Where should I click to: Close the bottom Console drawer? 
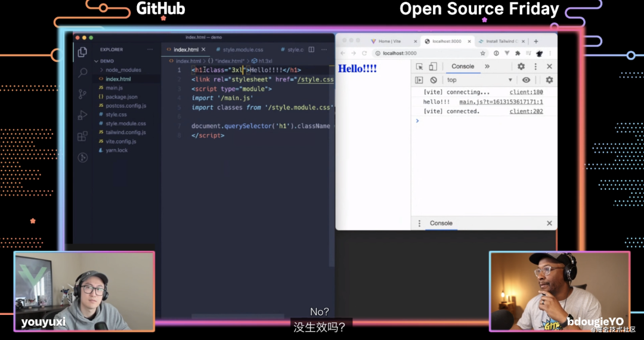(550, 223)
